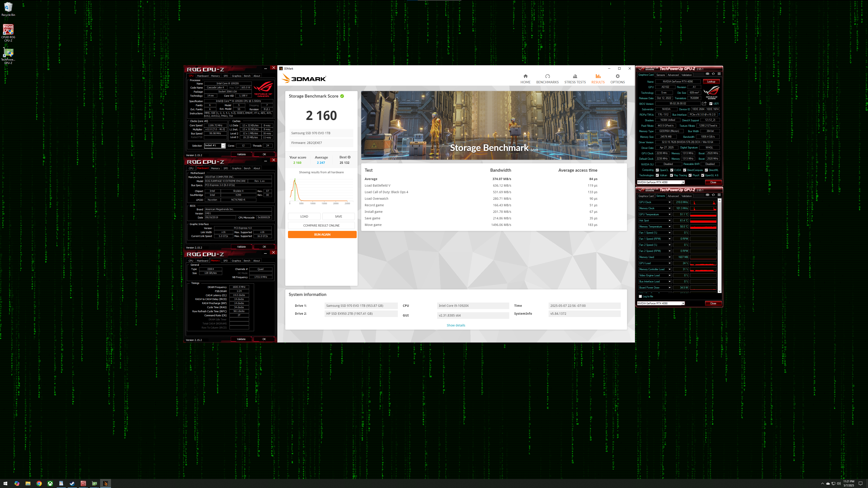Expand the GPU Clock sensor dropdown
The height and width of the screenshot is (488, 868).
(x=670, y=202)
